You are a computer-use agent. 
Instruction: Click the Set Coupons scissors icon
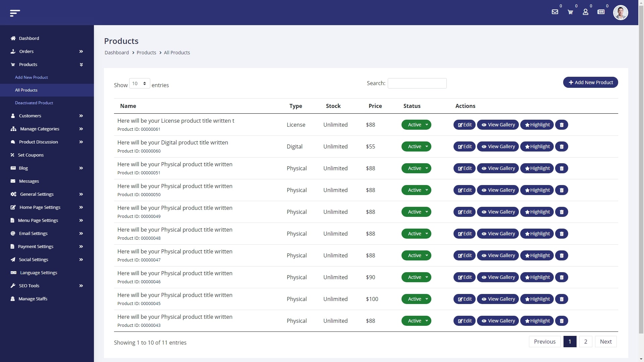pyautogui.click(x=13, y=155)
